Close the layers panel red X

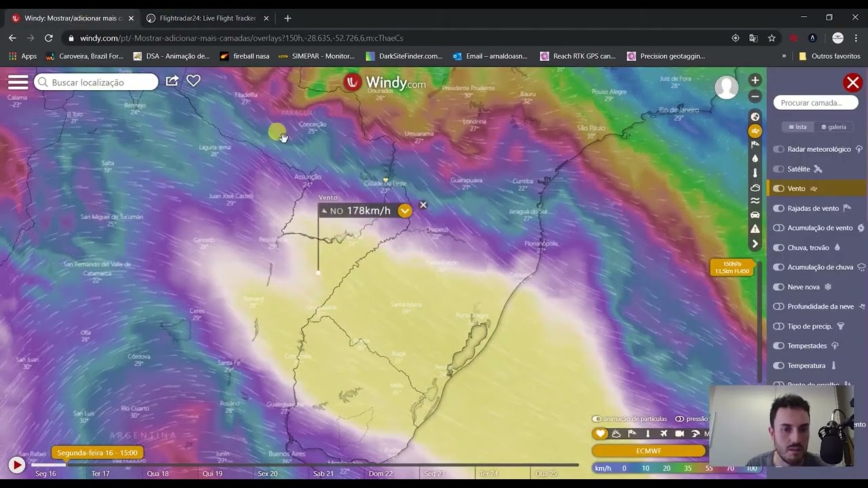[x=852, y=83]
